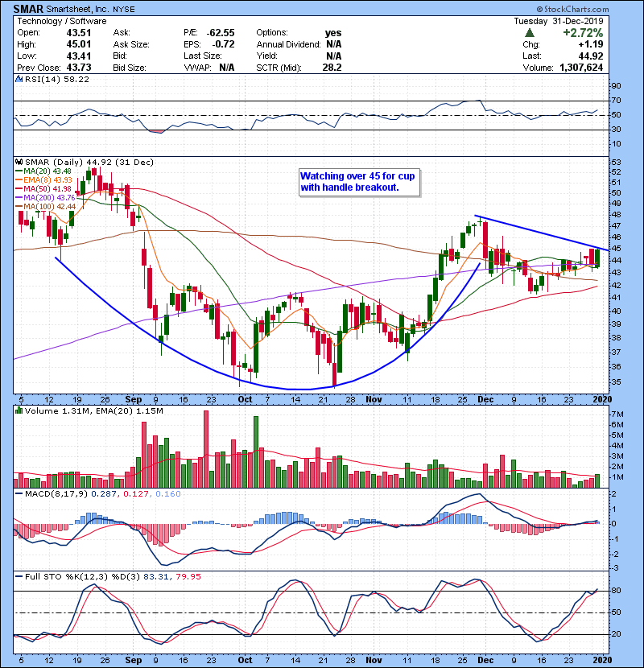
Task: Select the Open value 43.51
Action: click(x=79, y=33)
